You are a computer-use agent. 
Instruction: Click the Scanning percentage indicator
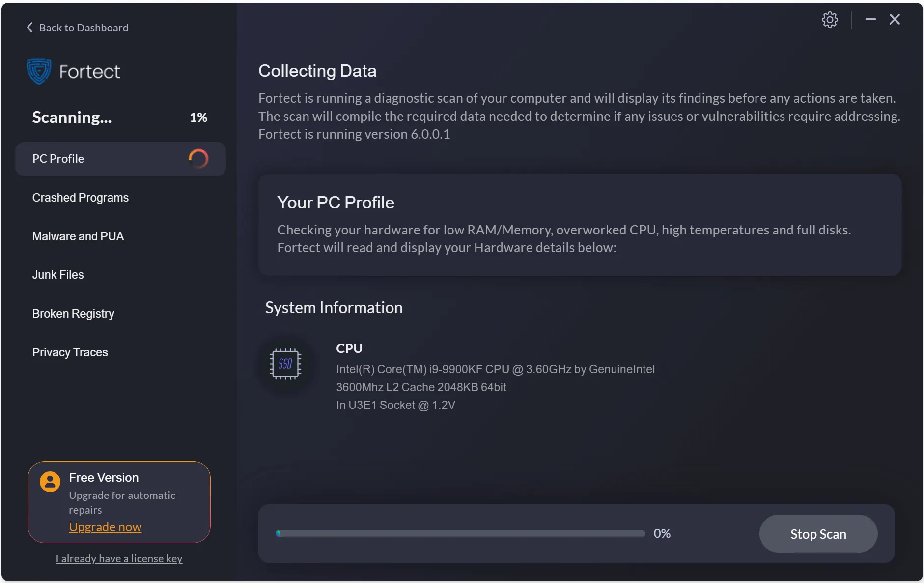(x=198, y=117)
